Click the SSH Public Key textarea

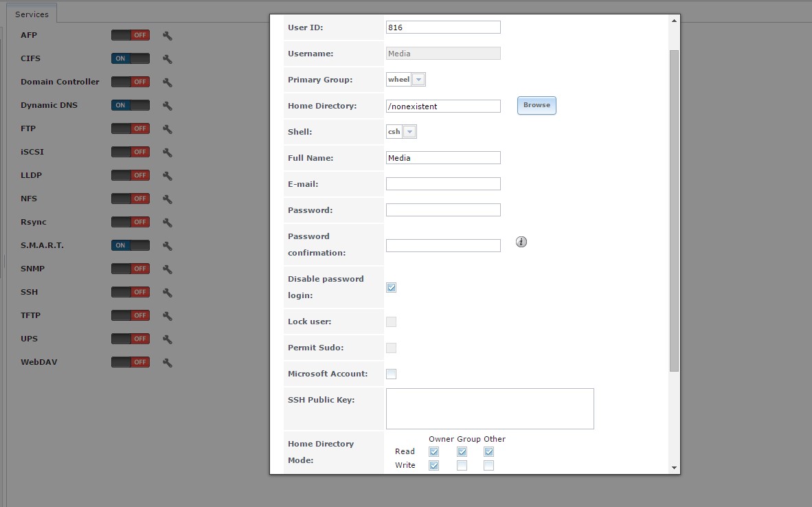click(490, 409)
